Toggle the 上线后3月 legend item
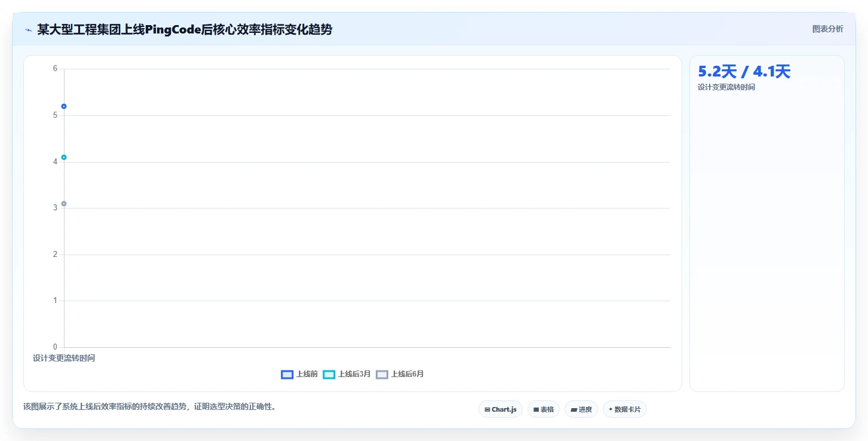The image size is (868, 441). pyautogui.click(x=347, y=374)
